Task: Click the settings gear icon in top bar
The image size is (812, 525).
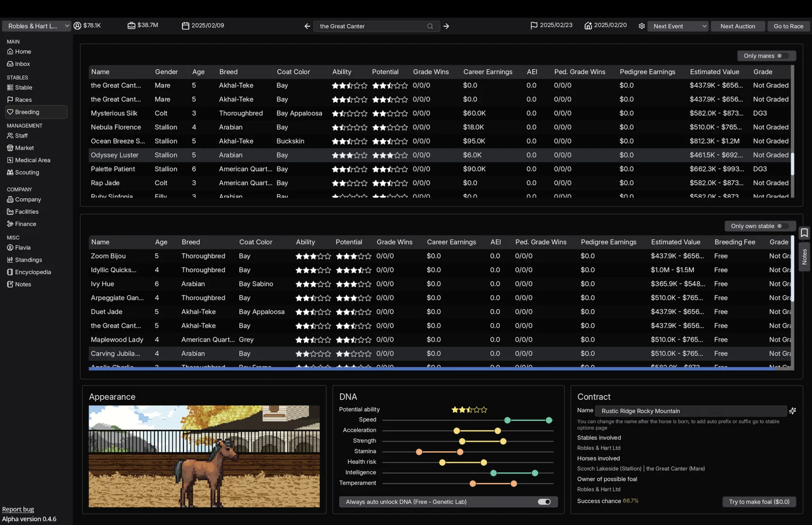Action: tap(641, 26)
